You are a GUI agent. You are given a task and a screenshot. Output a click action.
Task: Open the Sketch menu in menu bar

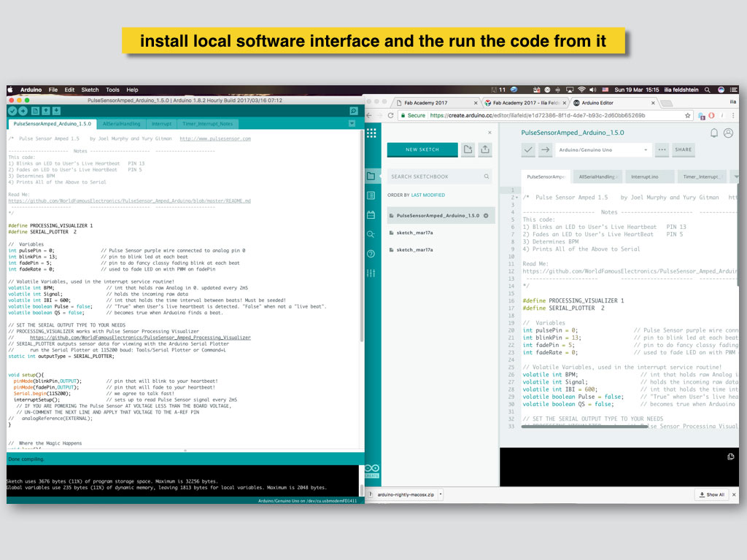tap(90, 90)
